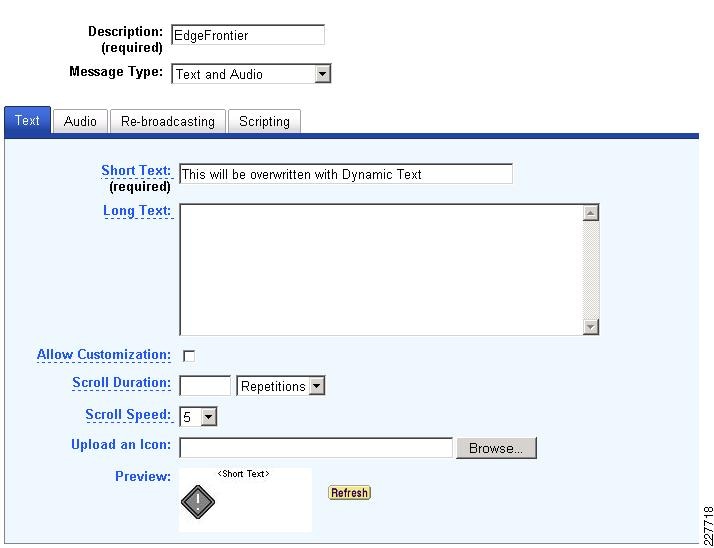Click the Short Text help label link
This screenshot has width=714, height=548.
(x=137, y=171)
